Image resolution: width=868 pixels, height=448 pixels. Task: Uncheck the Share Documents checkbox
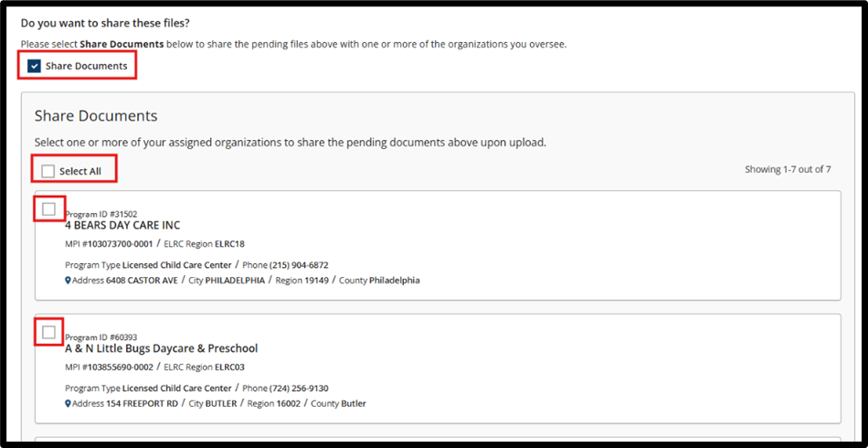35,67
